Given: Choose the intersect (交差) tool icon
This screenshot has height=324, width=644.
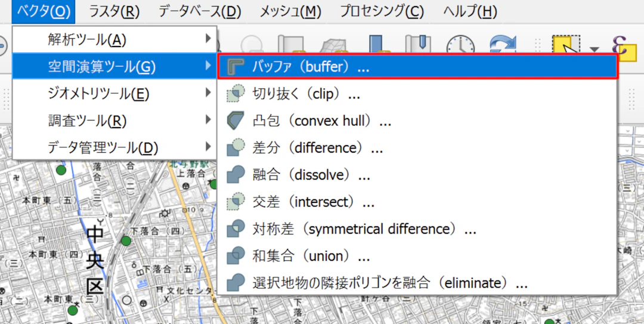Looking at the screenshot, I should (236, 202).
